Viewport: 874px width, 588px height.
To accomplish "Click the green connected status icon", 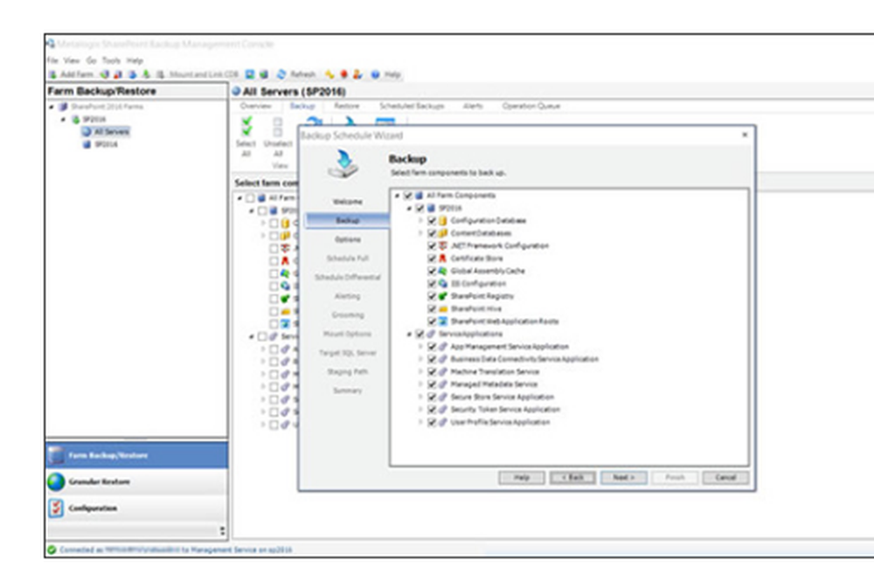I will (52, 550).
